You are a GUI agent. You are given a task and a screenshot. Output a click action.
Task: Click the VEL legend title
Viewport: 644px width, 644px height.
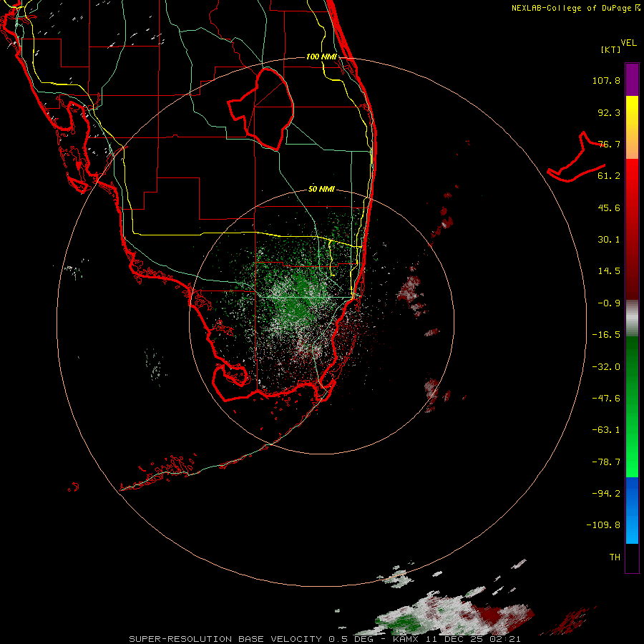(629, 43)
